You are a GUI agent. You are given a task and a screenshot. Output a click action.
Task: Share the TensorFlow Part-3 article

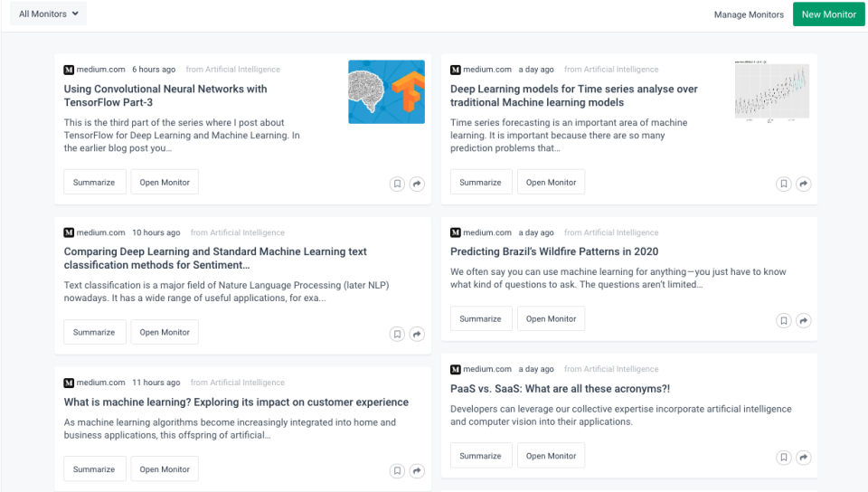(x=417, y=184)
